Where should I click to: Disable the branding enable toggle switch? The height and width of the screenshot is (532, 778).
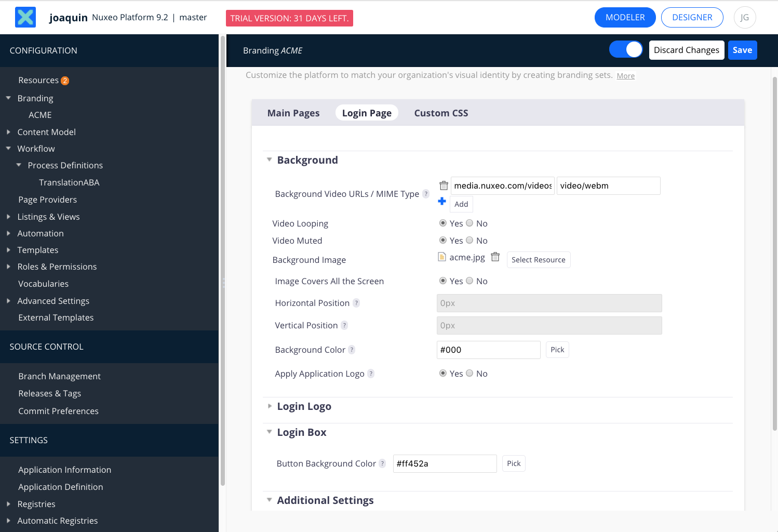[626, 49]
